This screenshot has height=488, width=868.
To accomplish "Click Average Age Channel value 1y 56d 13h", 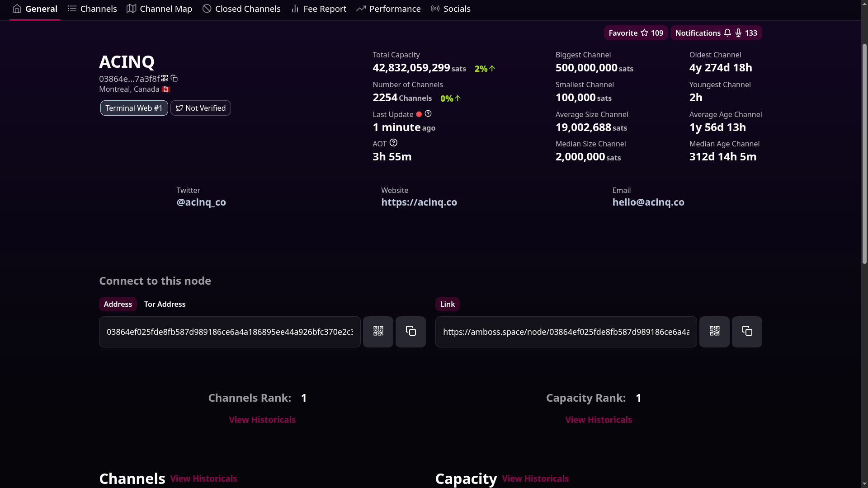I will (717, 127).
